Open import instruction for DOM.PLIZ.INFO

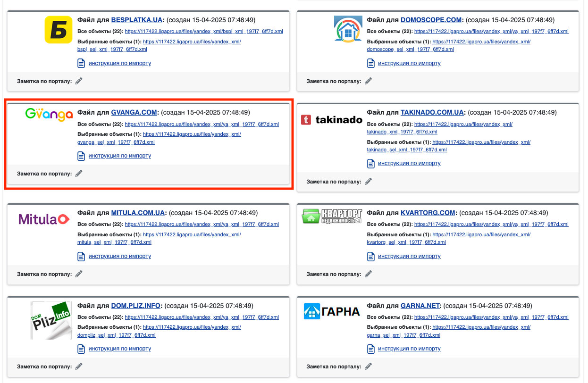click(x=120, y=349)
